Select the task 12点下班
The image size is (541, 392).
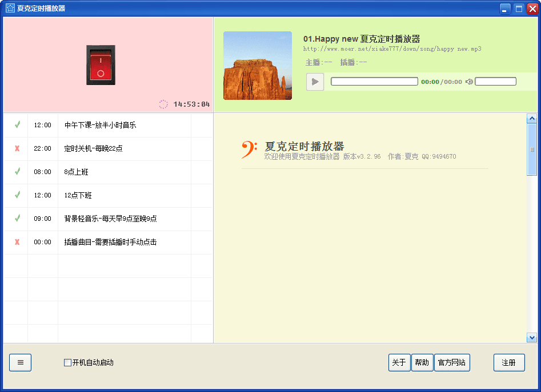(x=78, y=195)
